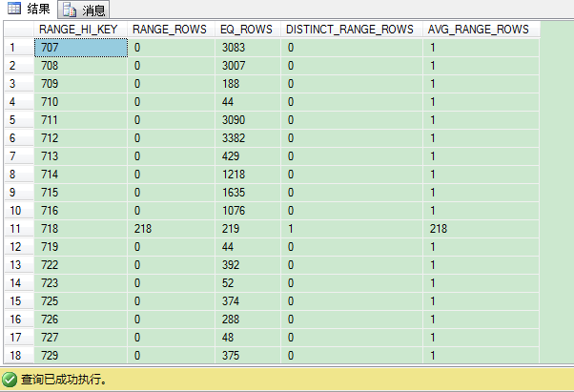The image size is (574, 392).
Task: Click EQ_ROWS cell 374
Action: coord(248,301)
